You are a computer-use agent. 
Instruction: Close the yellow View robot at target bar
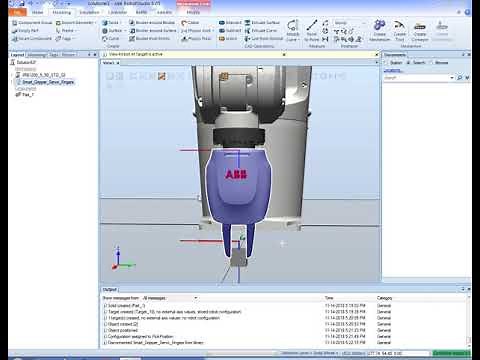click(377, 54)
